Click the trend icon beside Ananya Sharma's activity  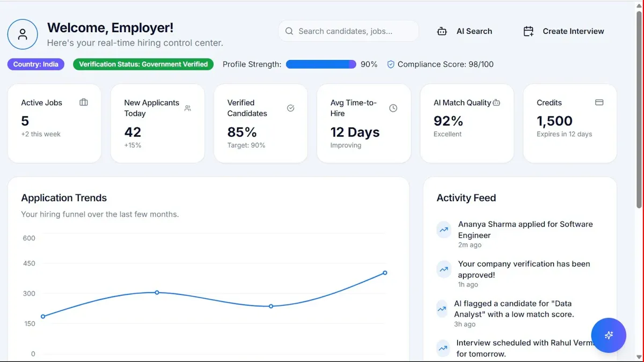(443, 230)
